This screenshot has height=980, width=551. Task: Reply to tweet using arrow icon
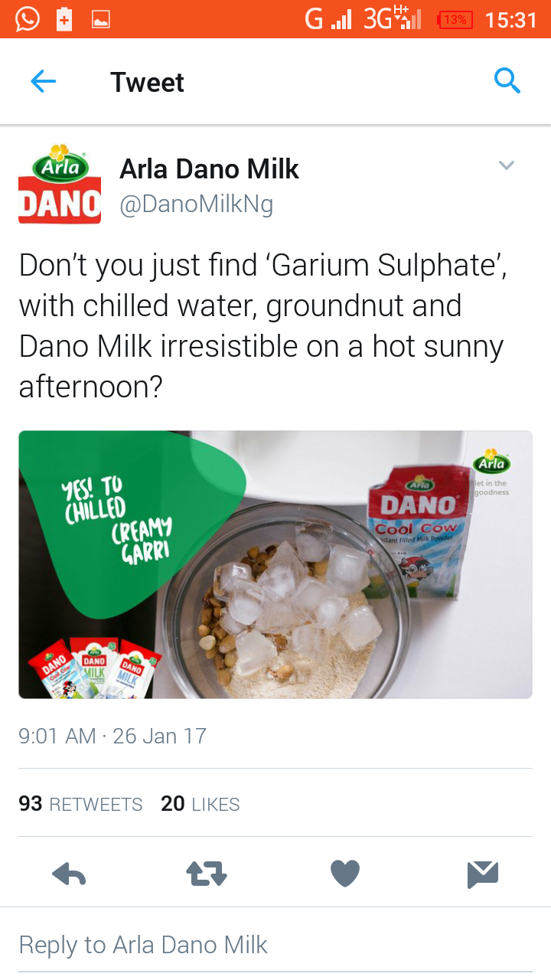[x=69, y=874]
